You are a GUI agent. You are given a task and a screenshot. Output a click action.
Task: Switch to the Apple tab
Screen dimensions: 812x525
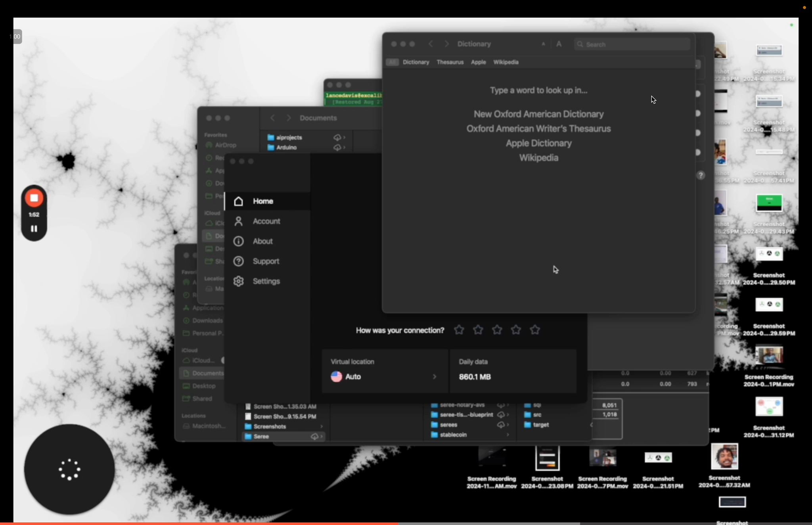click(x=478, y=62)
